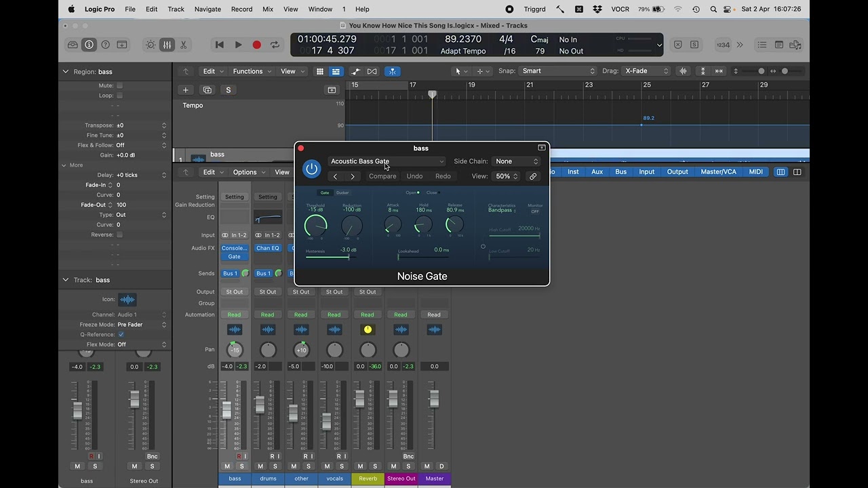Click the Compare button in plug-in
The width and height of the screenshot is (868, 488).
(x=382, y=176)
